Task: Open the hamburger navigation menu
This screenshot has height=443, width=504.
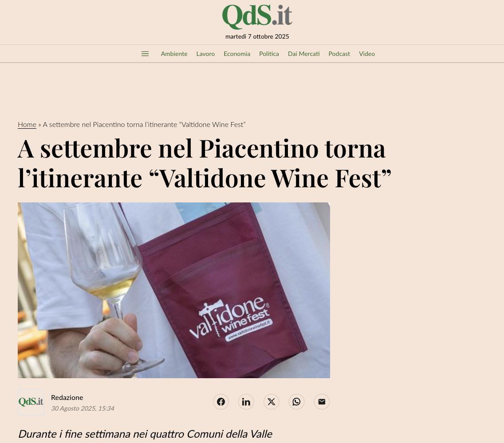Action: [x=145, y=54]
